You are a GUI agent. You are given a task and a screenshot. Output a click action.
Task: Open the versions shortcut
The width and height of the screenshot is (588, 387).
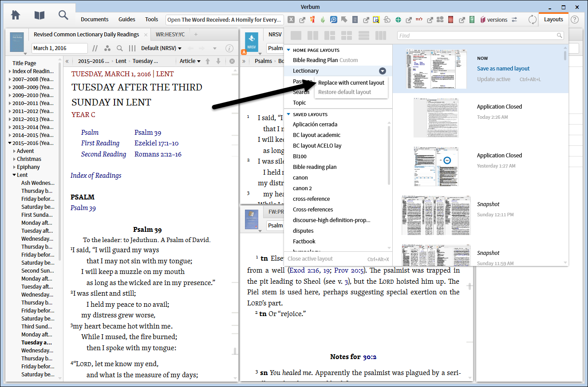click(493, 20)
